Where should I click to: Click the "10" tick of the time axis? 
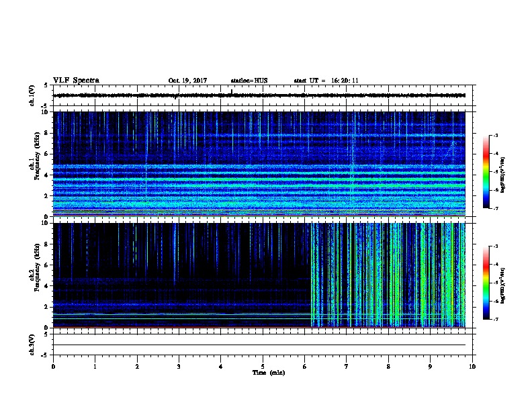pyautogui.click(x=472, y=367)
